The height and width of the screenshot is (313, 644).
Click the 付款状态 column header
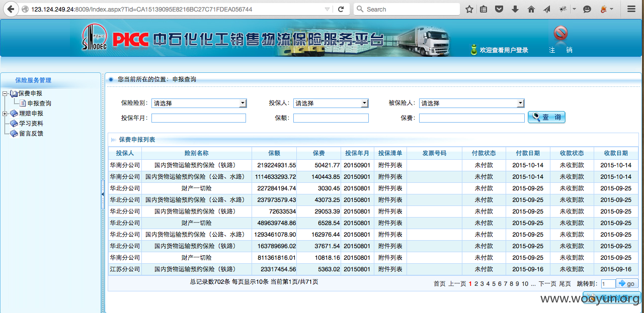pos(484,153)
